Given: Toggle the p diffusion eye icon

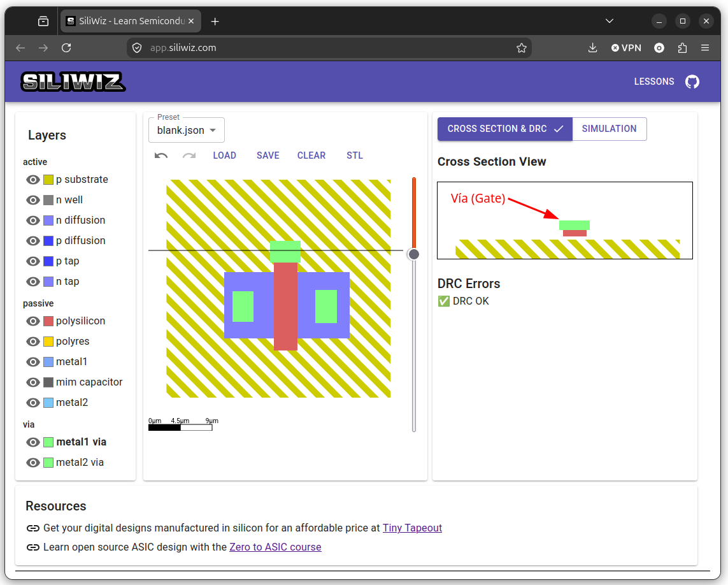Looking at the screenshot, I should [x=33, y=241].
